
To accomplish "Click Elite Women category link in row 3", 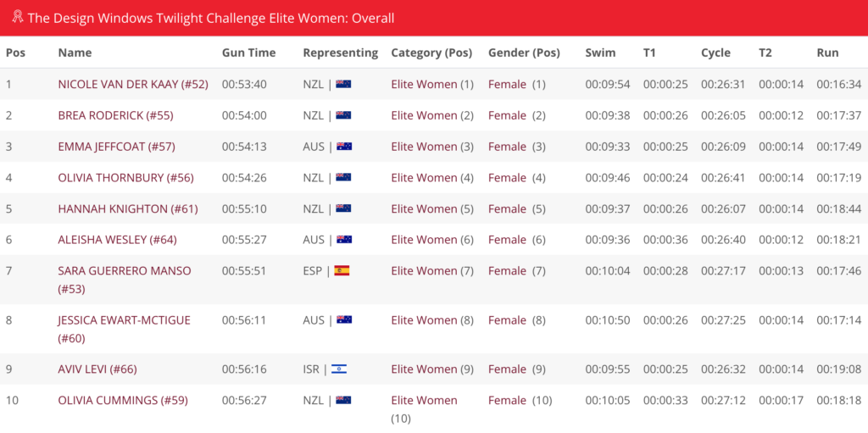I will pos(424,147).
